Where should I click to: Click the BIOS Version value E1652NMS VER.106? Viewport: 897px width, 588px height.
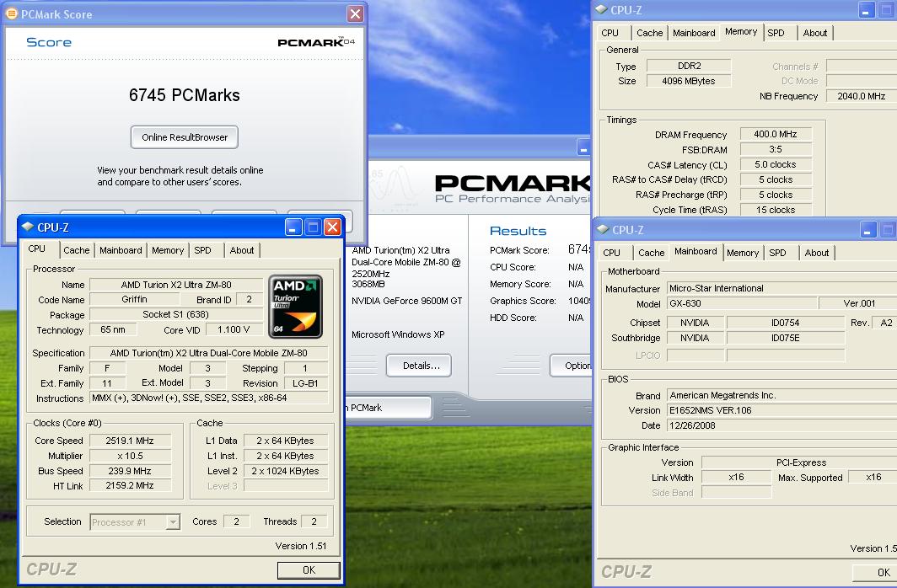782,410
